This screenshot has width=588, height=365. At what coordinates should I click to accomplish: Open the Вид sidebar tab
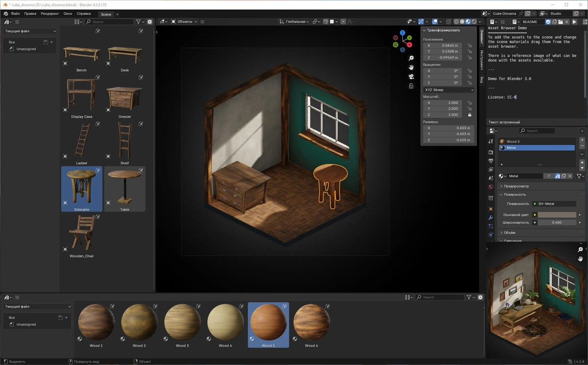click(x=482, y=79)
